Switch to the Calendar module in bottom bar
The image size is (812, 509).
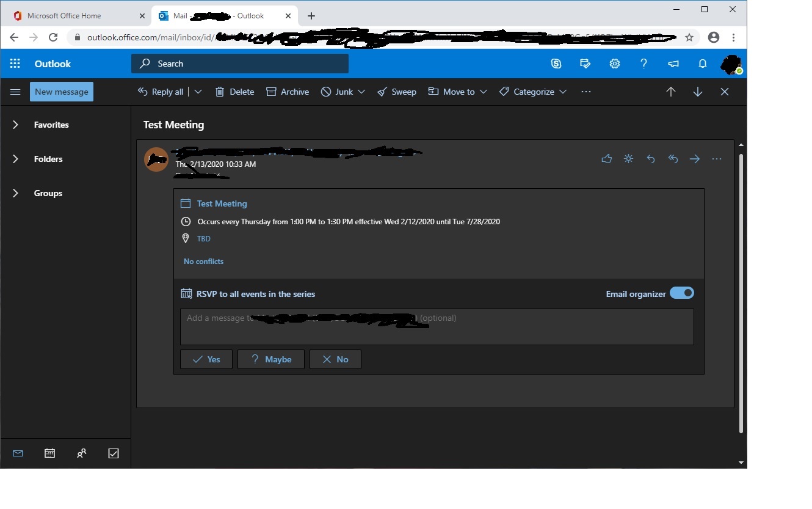49,453
